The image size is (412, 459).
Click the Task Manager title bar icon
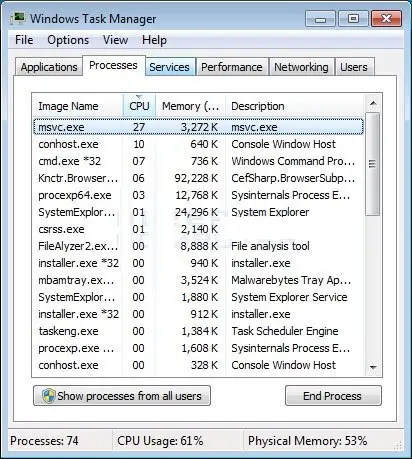[x=18, y=18]
